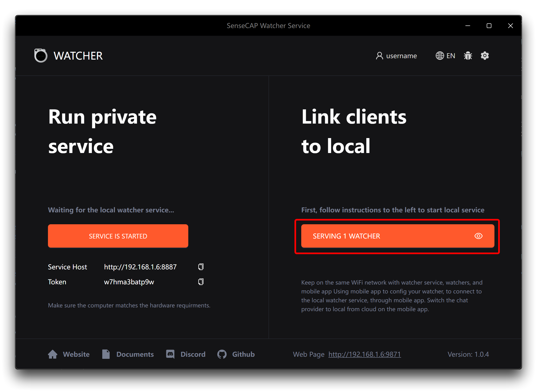Minimize the SenseCAP Watcher Service window
Viewport: 537px width, 392px height.
(x=468, y=26)
